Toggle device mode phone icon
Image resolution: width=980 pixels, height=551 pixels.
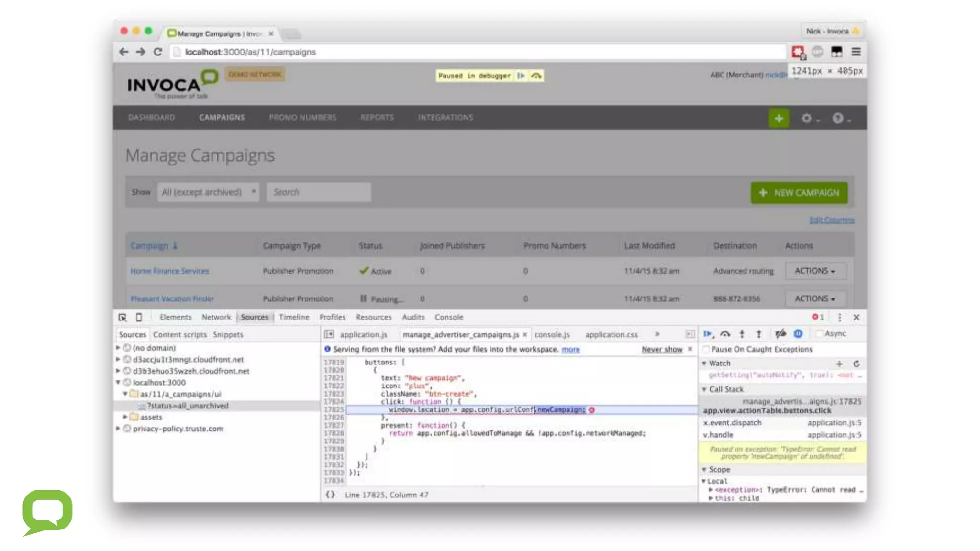[139, 317]
